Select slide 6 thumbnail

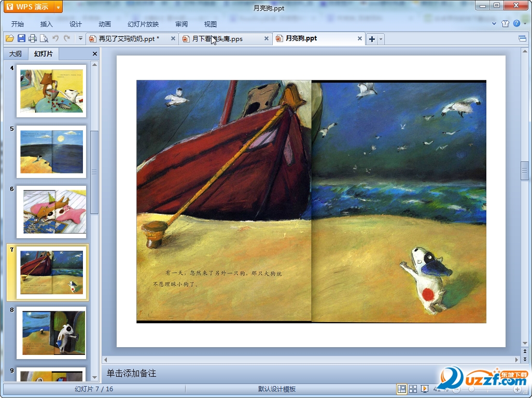coord(51,212)
